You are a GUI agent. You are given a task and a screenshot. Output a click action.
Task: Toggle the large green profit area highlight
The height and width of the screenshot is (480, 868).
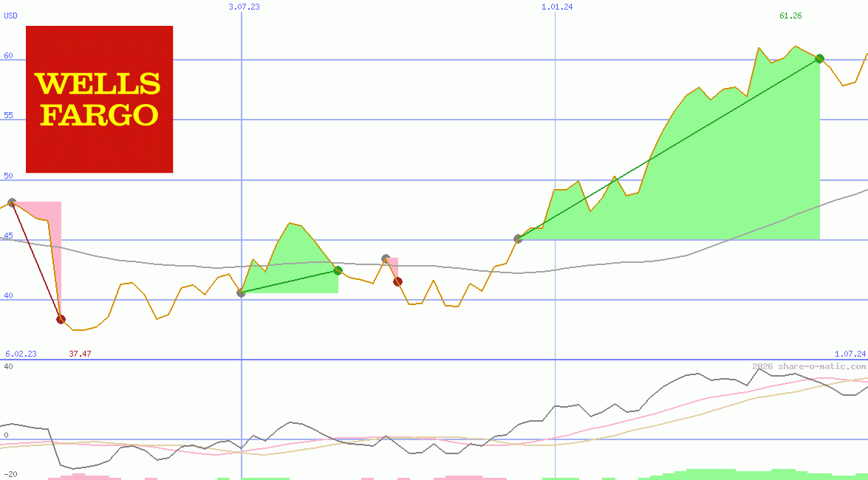(x=702, y=185)
